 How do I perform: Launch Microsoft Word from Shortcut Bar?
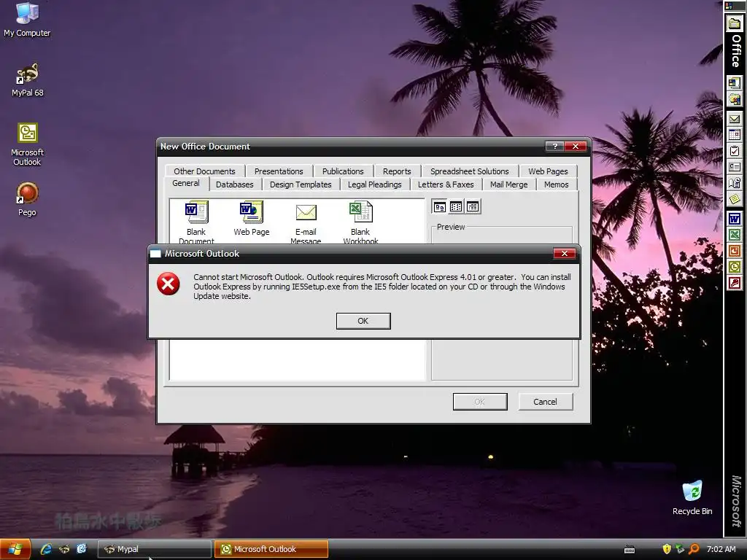(735, 219)
